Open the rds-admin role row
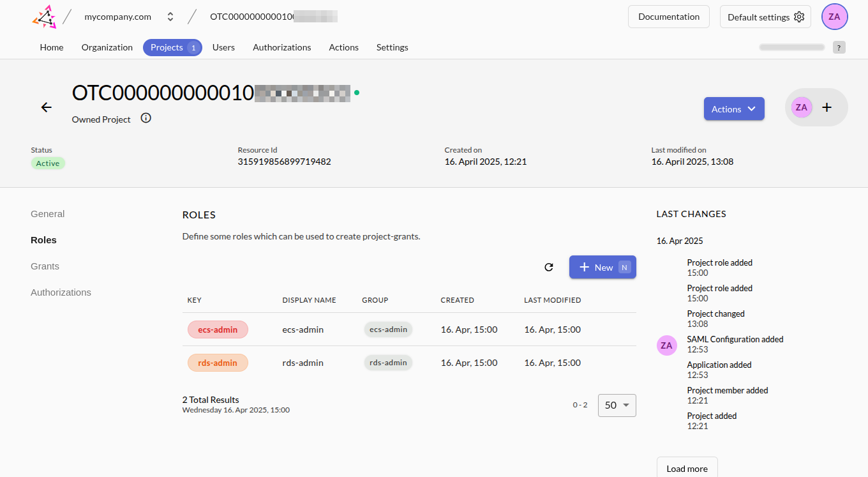 coord(408,363)
